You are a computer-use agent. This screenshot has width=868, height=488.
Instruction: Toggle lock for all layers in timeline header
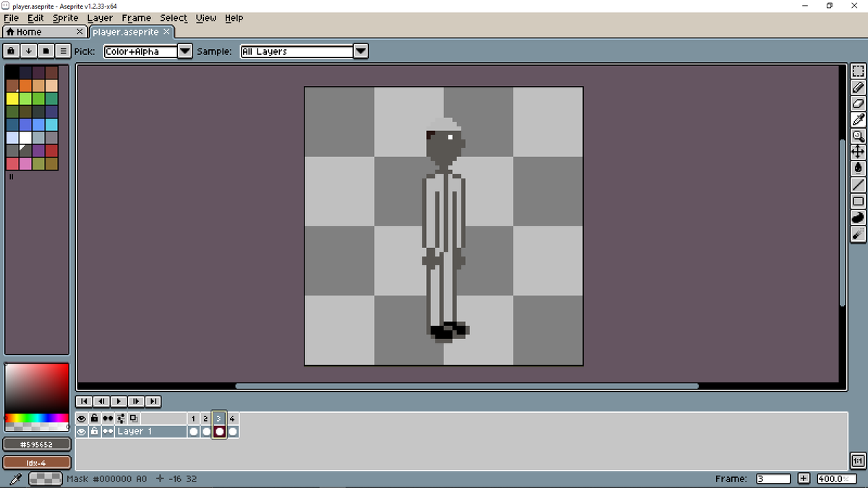click(95, 419)
